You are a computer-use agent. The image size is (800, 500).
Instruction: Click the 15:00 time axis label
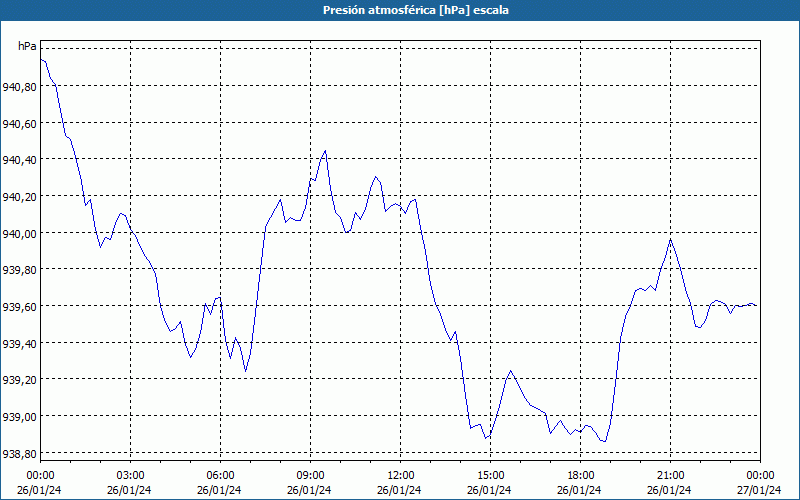pos(490,476)
